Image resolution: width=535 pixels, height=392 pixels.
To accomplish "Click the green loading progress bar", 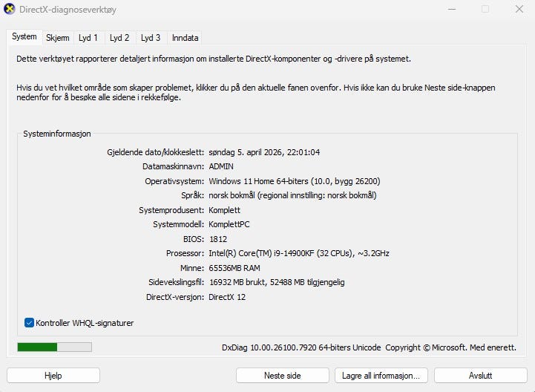I will tap(55, 347).
